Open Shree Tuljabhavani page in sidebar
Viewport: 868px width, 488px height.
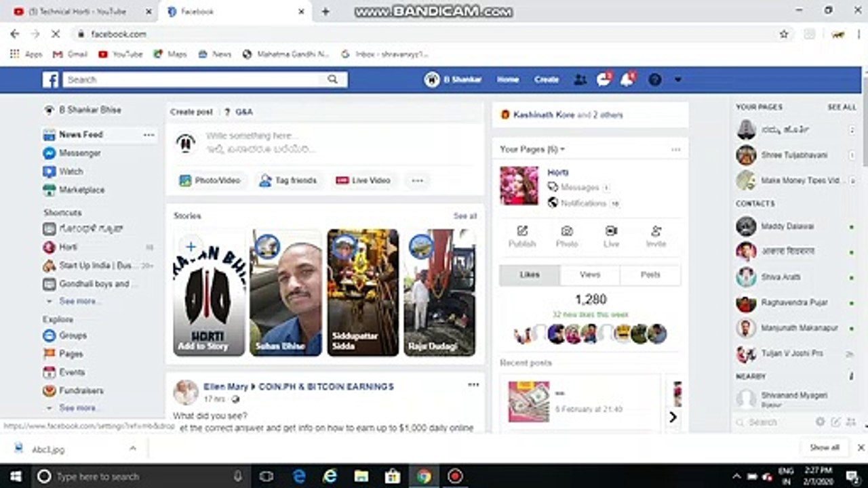click(x=793, y=155)
